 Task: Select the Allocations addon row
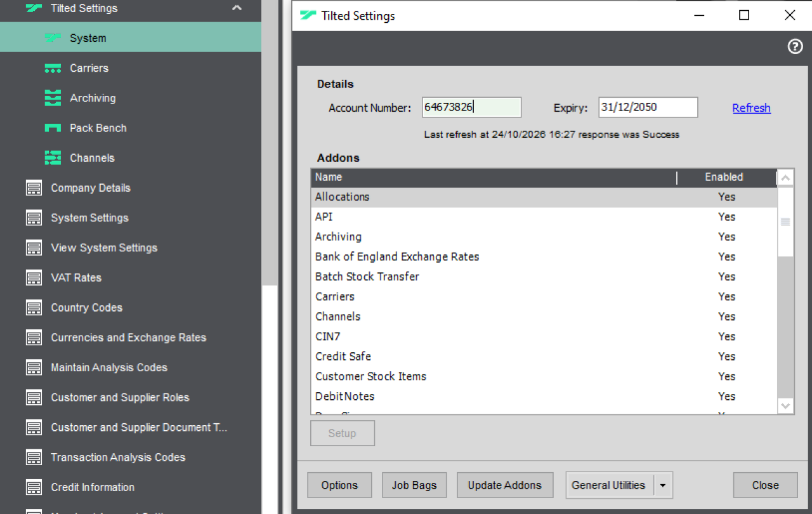pos(544,197)
